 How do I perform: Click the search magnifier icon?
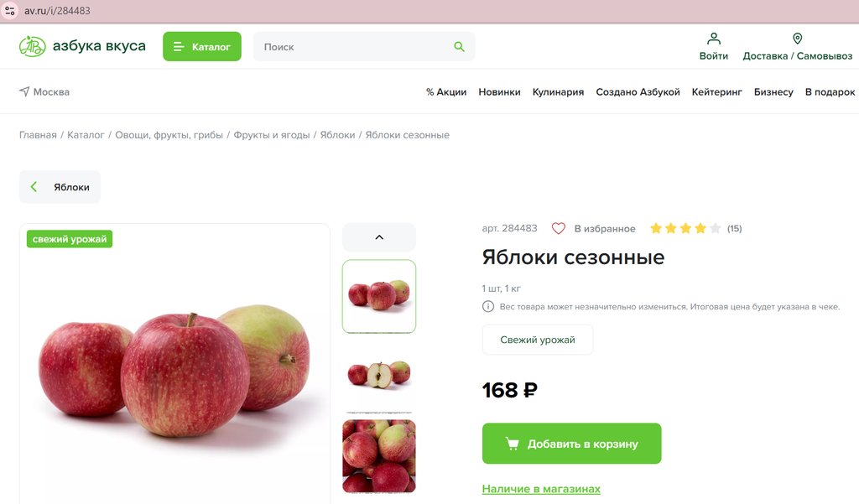[459, 47]
